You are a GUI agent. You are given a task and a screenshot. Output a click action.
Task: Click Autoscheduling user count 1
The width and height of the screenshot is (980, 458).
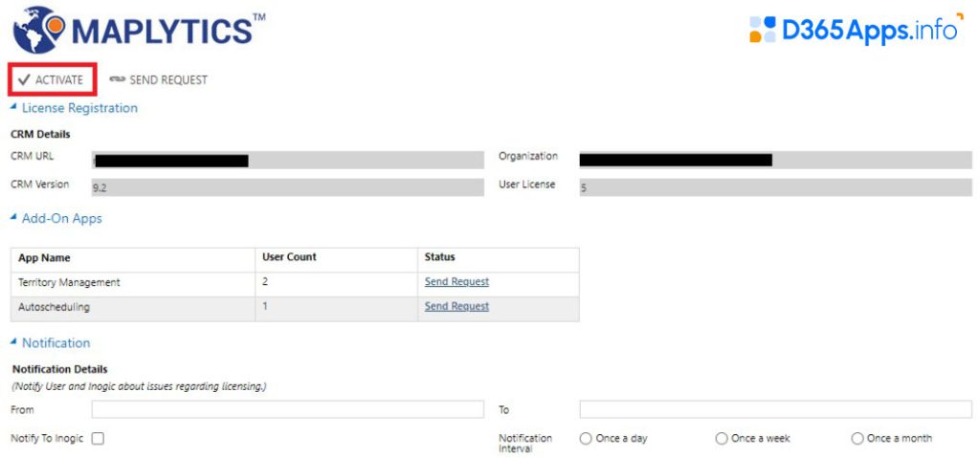coord(265,306)
